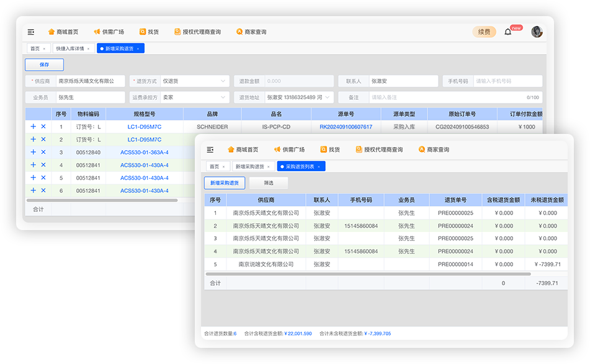Click the delete X icon on row 6 of back table

click(43, 190)
